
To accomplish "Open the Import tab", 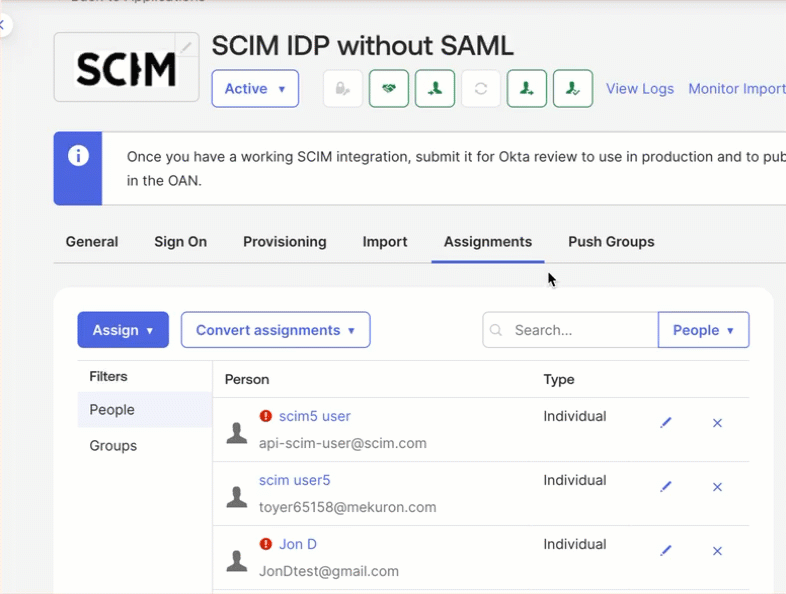I will point(385,242).
